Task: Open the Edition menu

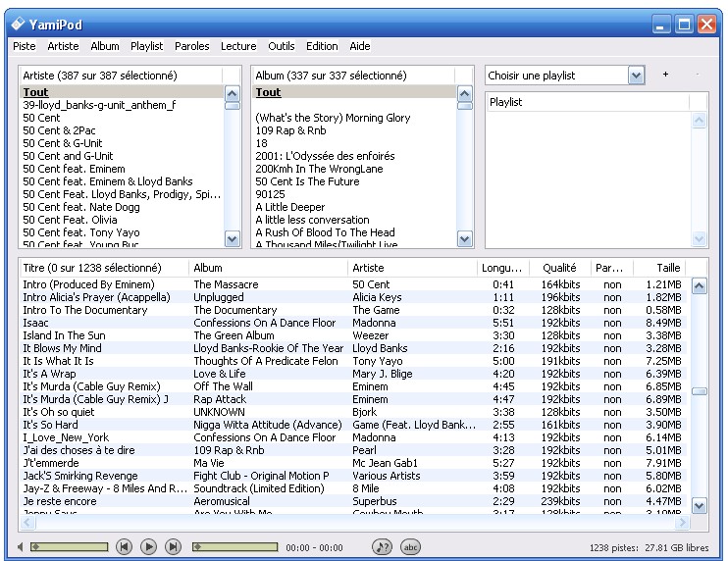Action: coord(322,46)
